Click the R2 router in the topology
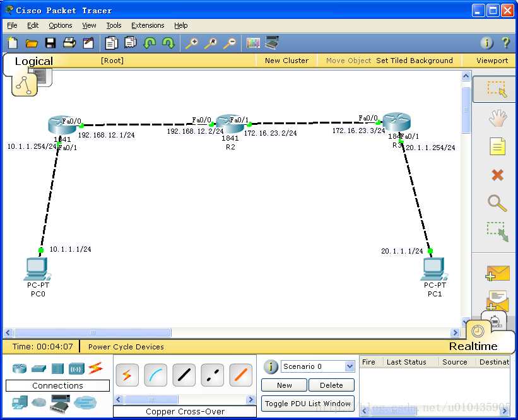This screenshot has height=420, width=518. click(x=230, y=124)
